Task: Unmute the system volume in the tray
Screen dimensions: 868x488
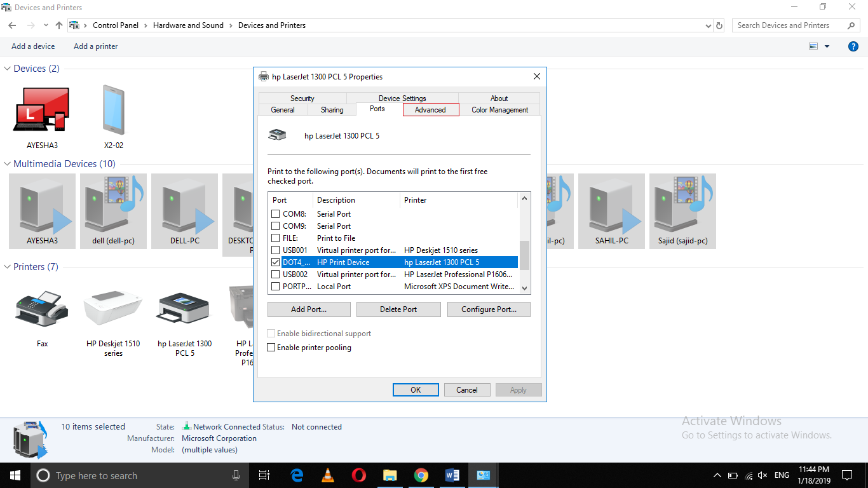Action: click(762, 475)
